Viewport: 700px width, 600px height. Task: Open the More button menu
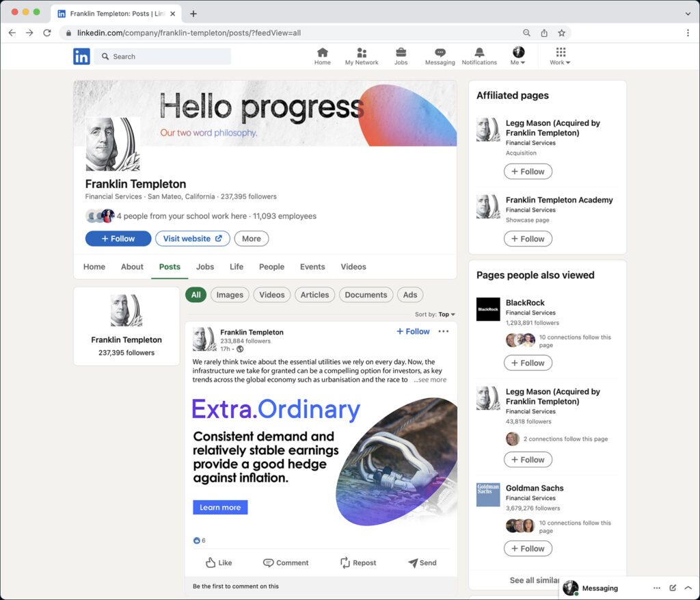pos(252,239)
